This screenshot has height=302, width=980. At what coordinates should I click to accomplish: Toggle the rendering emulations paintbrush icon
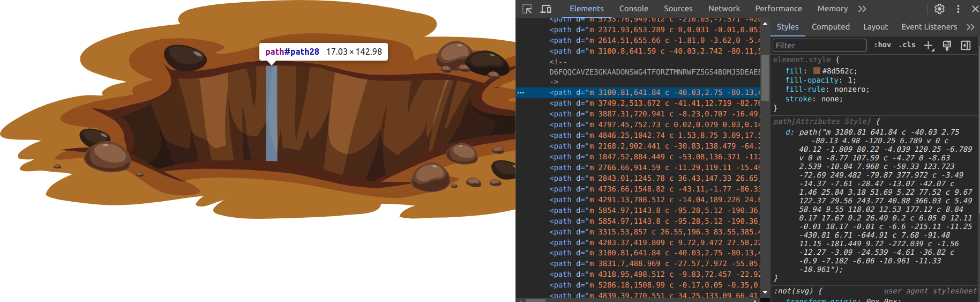(947, 46)
